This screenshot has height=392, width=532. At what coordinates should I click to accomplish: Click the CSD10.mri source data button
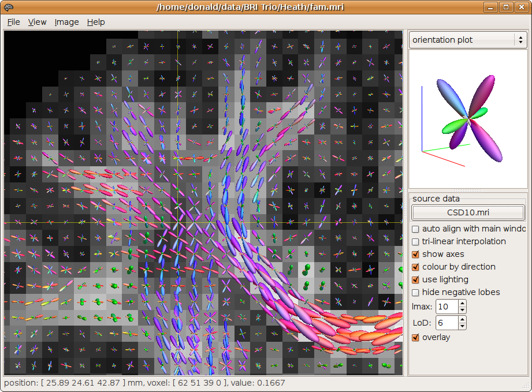467,212
